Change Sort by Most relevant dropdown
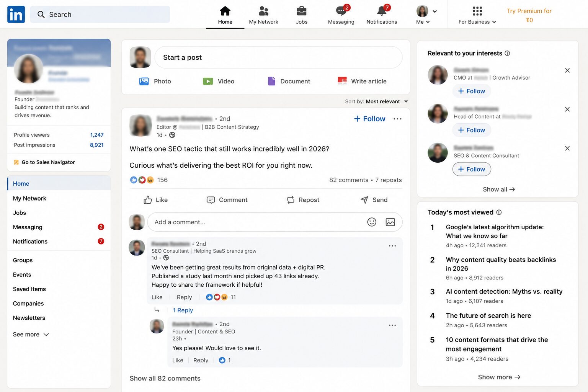588x392 pixels. pos(377,101)
